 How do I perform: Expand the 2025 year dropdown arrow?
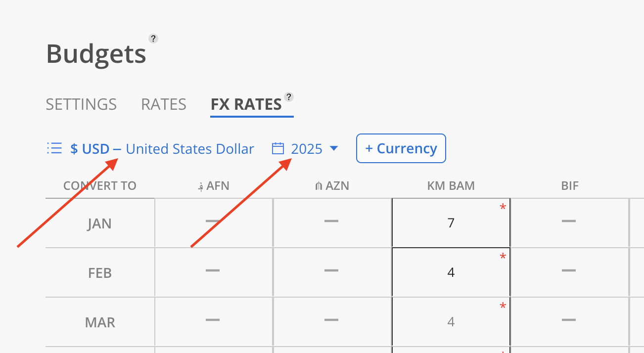(x=333, y=148)
